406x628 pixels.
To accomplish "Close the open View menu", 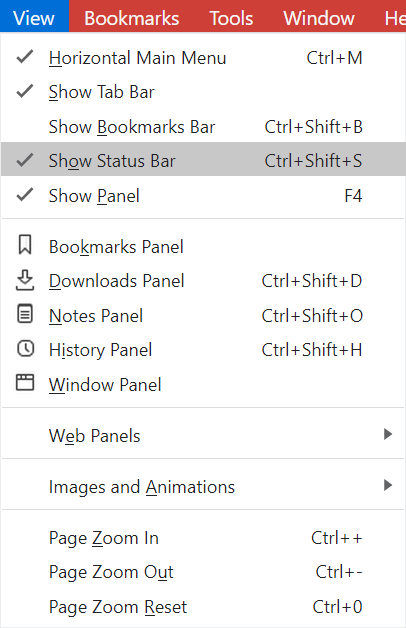I will point(34,17).
